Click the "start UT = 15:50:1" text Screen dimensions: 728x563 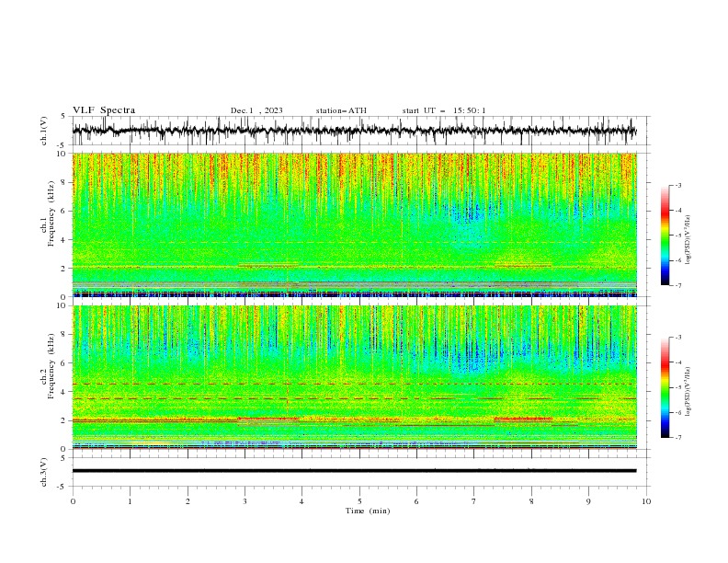(x=444, y=110)
